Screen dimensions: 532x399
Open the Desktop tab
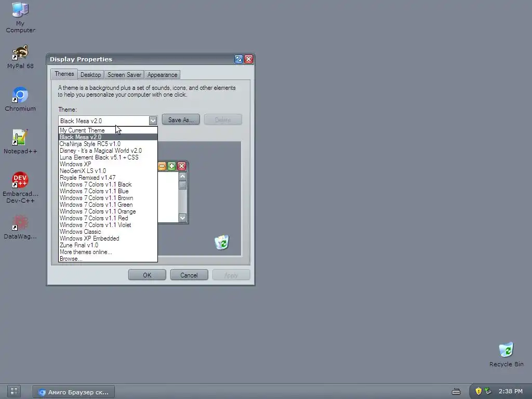[90, 75]
